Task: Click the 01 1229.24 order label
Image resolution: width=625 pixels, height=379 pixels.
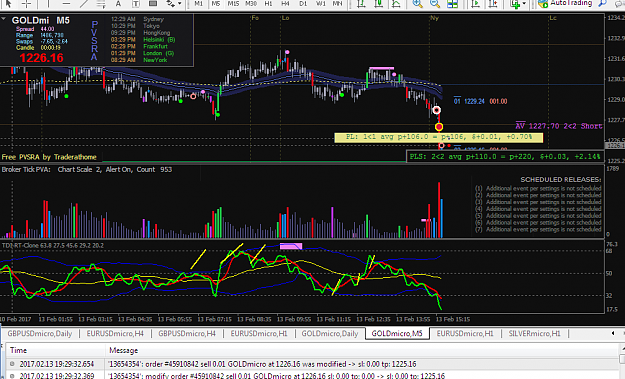Action: point(480,101)
